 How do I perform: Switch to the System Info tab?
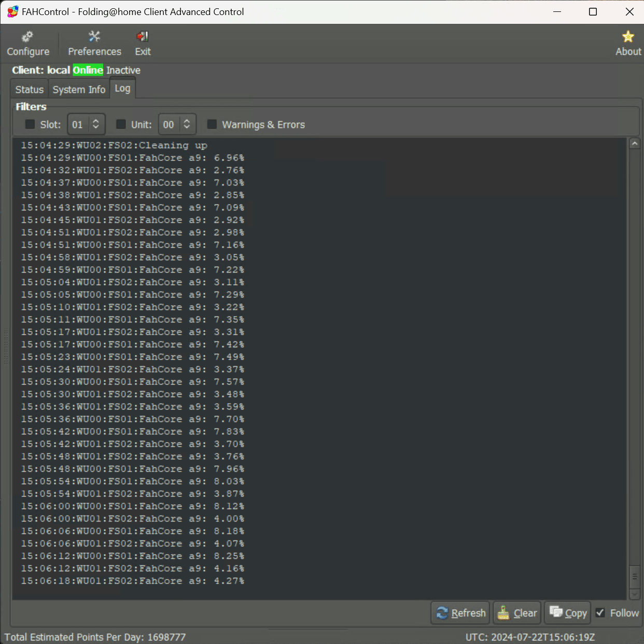click(x=79, y=89)
